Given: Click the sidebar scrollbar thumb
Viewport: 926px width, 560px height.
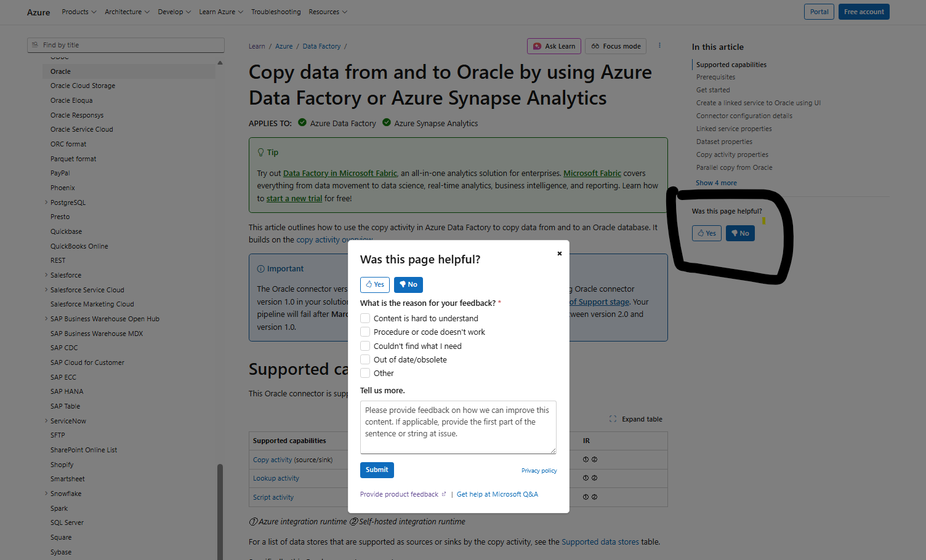Looking at the screenshot, I should coord(220,511).
